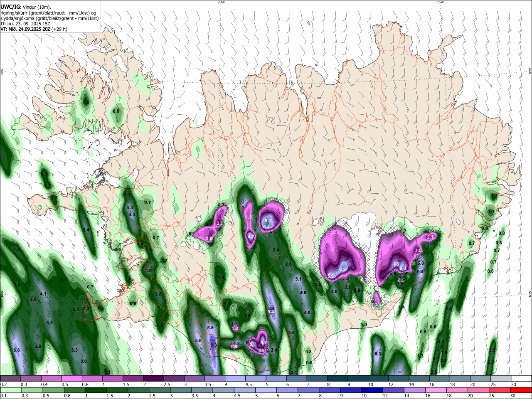
Task: Click the light pink 16 rain legend swatch
Action: (436, 390)
